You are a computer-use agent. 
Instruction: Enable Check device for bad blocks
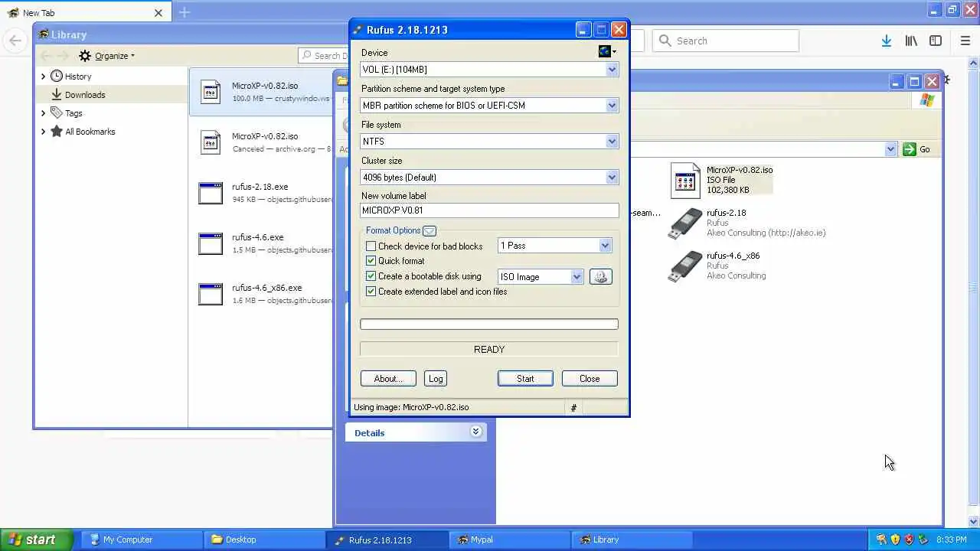[x=371, y=246]
